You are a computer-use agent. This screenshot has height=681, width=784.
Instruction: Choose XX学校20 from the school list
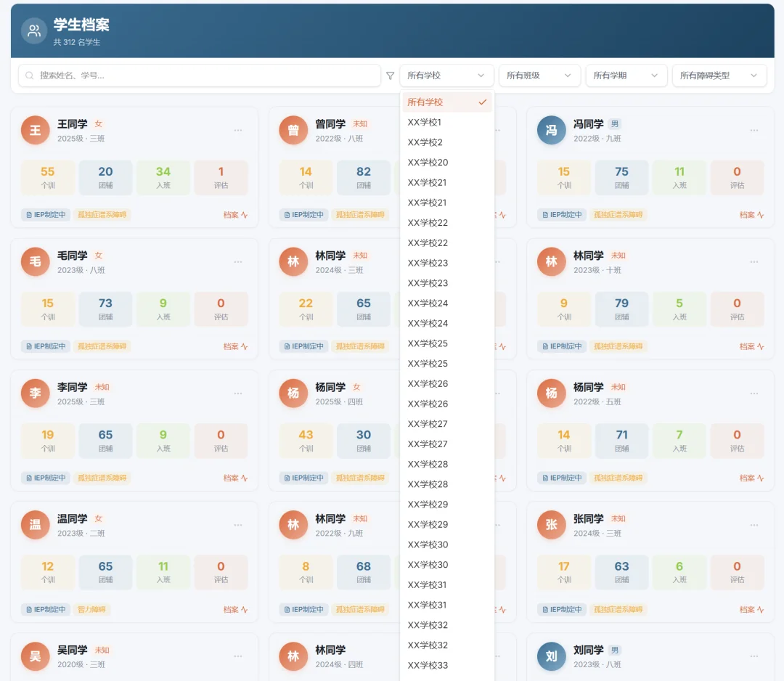[x=447, y=162]
